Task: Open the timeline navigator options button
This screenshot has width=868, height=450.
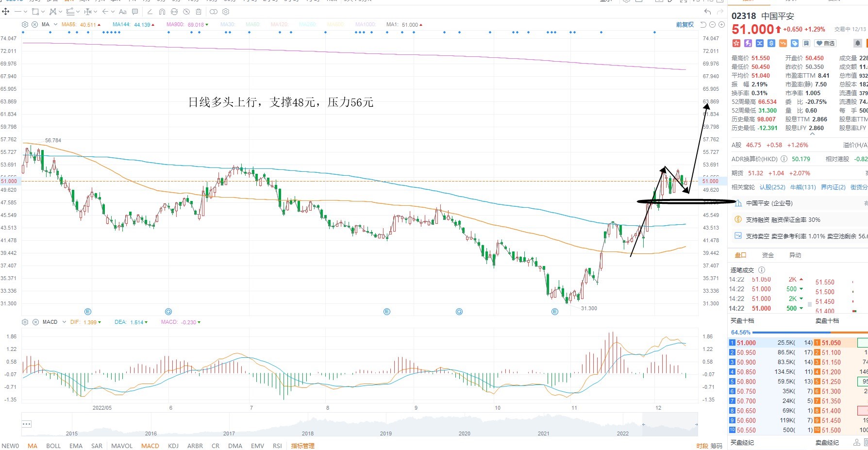Action: click(26, 424)
